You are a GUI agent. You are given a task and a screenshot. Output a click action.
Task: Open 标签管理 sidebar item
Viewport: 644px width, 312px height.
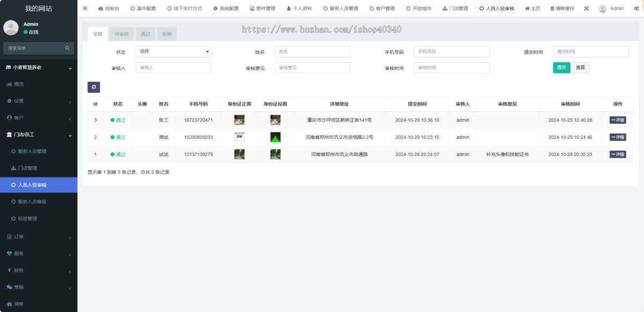[39, 219]
